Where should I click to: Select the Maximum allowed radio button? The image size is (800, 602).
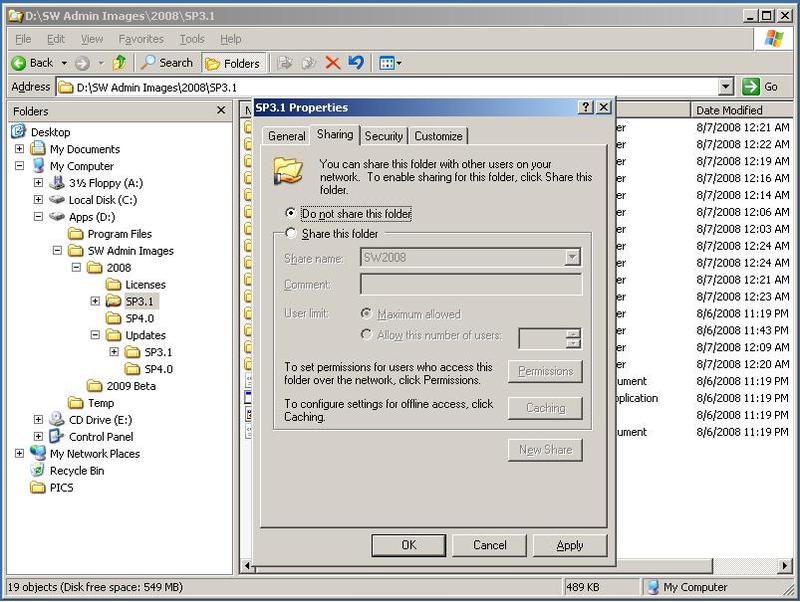pyautogui.click(x=366, y=313)
